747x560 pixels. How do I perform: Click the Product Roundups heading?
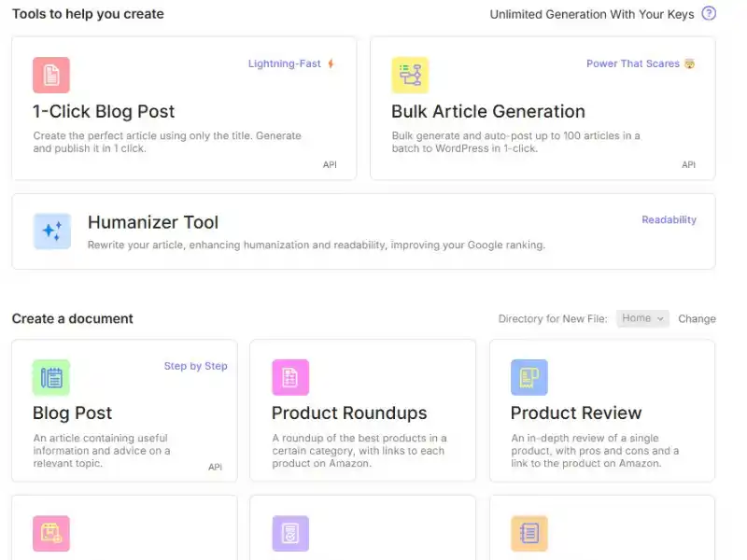coord(349,413)
